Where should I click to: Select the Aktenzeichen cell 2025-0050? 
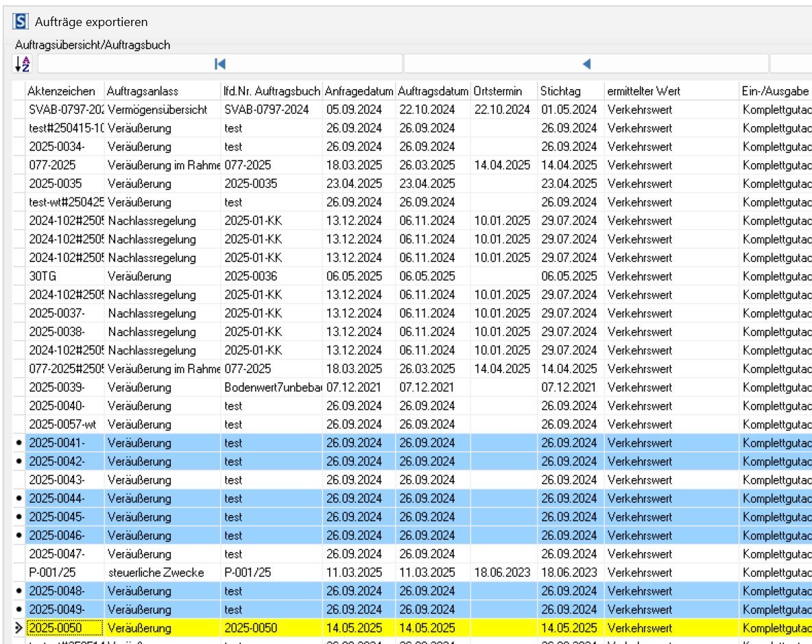[65, 628]
